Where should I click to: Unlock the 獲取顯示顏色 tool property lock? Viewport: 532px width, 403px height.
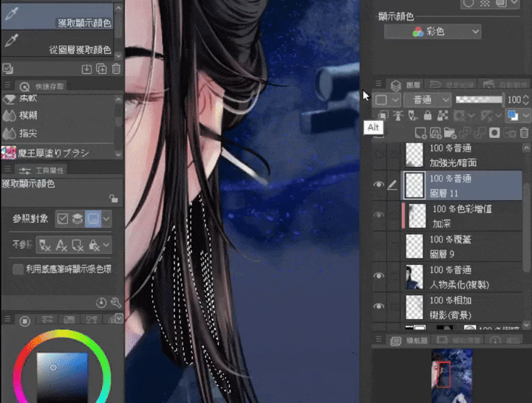click(114, 199)
